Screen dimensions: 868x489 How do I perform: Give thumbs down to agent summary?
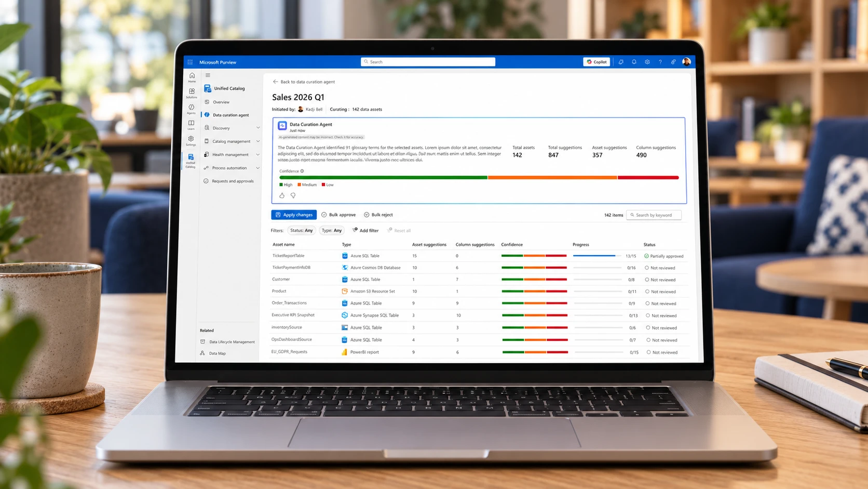[x=293, y=195]
